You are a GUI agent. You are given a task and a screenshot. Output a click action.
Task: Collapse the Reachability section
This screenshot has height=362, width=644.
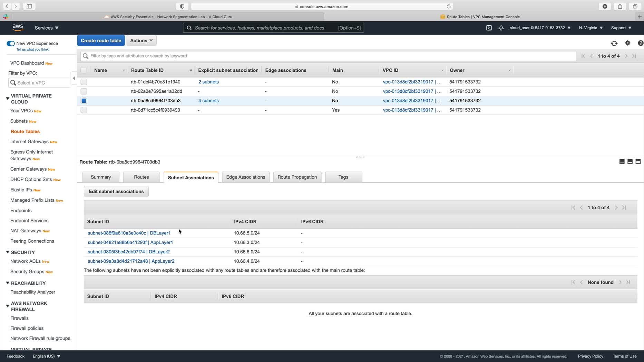point(8,283)
